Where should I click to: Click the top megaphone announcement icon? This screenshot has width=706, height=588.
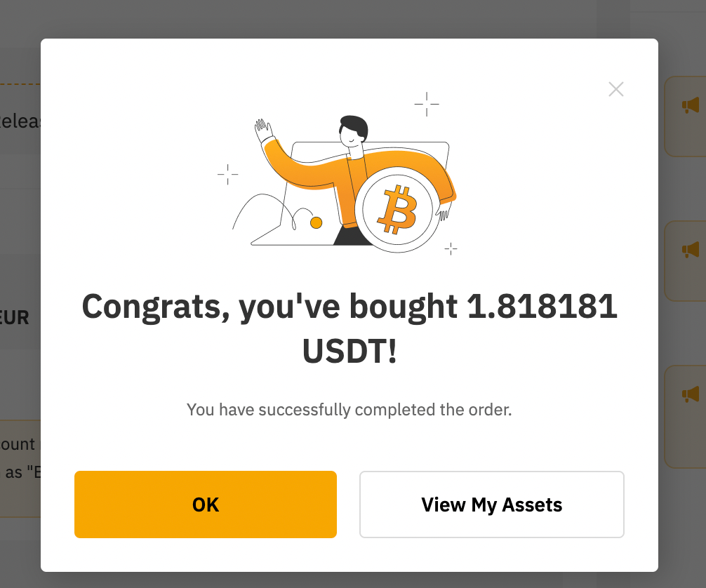[691, 105]
